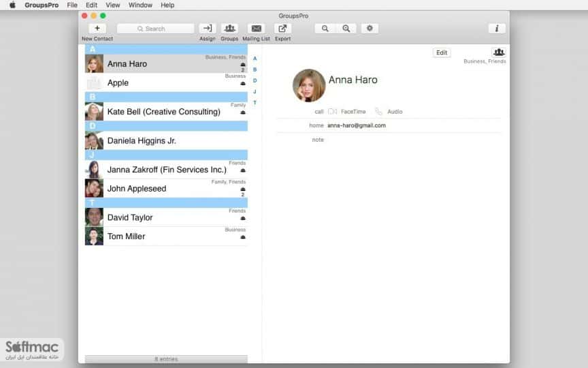The height and width of the screenshot is (368, 588).
Task: Open the Groups toolbar icon
Action: pyautogui.click(x=229, y=29)
